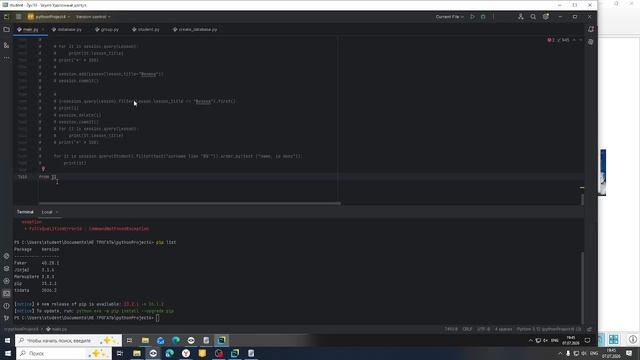The image size is (640, 360).
Task: Open Edge browser in inner remote taskbar
Action: pos(176,340)
